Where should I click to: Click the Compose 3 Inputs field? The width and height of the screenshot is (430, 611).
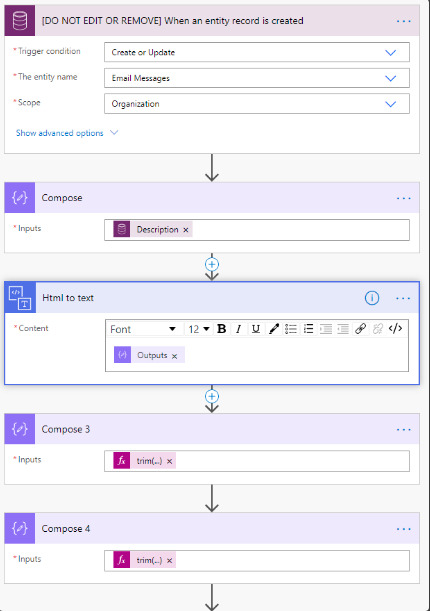click(257, 461)
